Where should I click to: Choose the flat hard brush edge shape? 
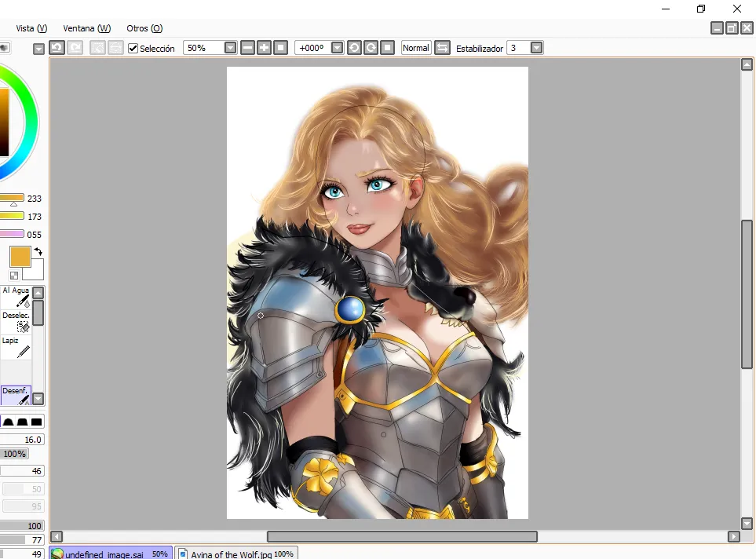[36, 422]
